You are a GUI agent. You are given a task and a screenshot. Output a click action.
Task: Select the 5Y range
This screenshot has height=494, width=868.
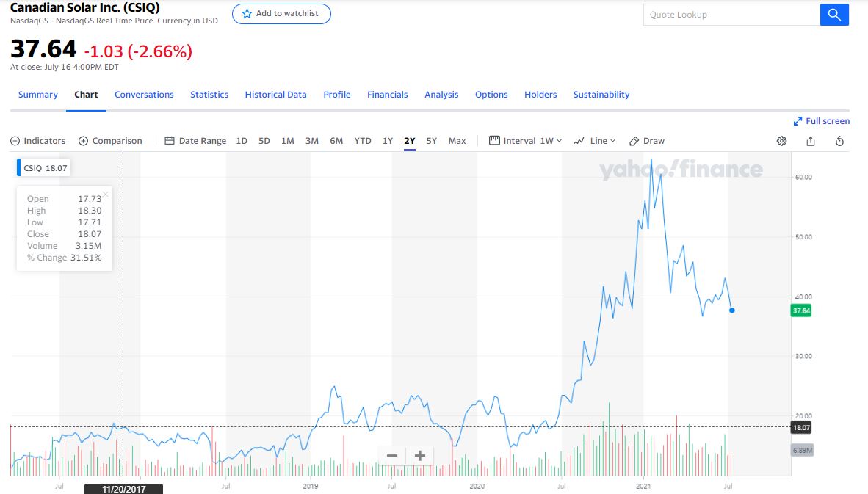pyautogui.click(x=432, y=141)
